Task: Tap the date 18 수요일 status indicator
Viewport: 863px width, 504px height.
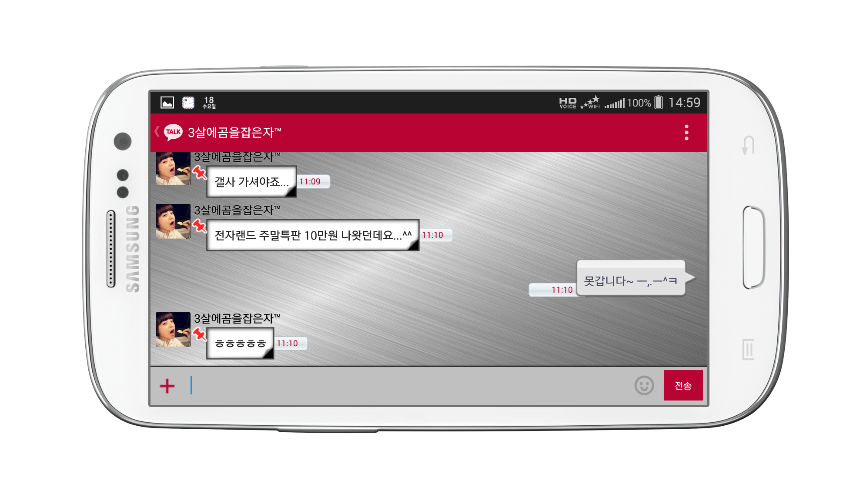Action: (209, 103)
